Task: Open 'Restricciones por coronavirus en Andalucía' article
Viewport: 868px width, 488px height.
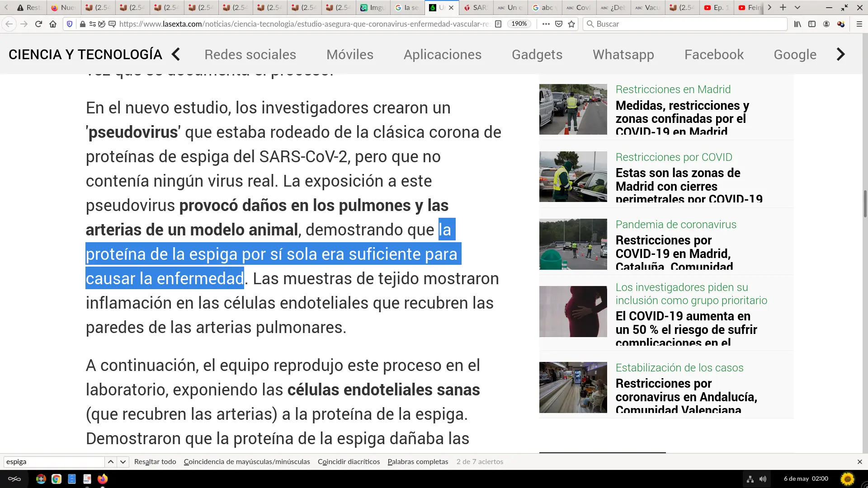Action: click(x=686, y=396)
